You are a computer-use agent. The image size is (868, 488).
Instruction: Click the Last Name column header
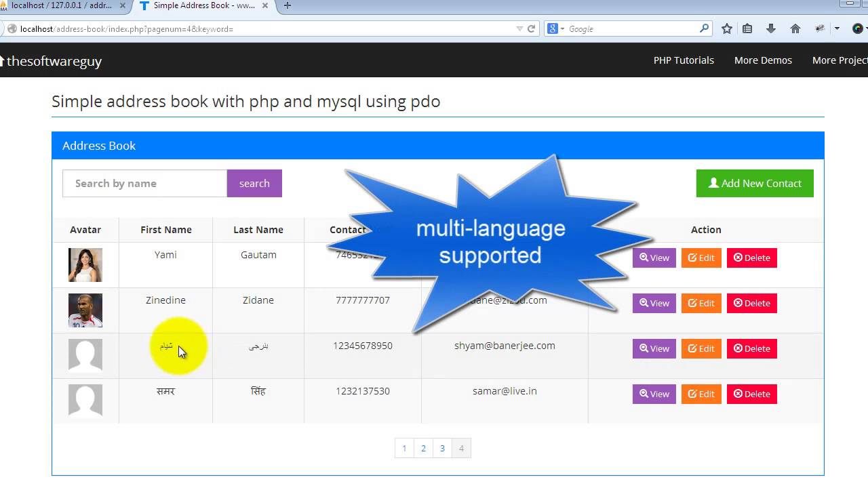(258, 230)
